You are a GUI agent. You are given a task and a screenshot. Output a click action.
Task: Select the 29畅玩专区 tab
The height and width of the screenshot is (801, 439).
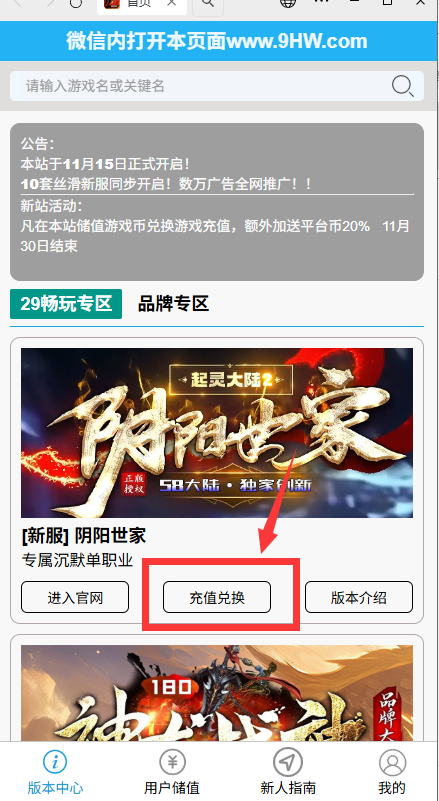click(x=66, y=304)
